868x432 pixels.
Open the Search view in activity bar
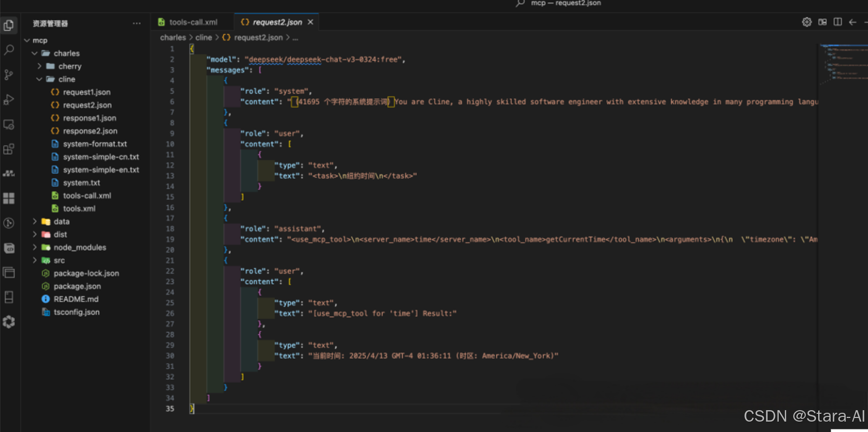[x=9, y=50]
